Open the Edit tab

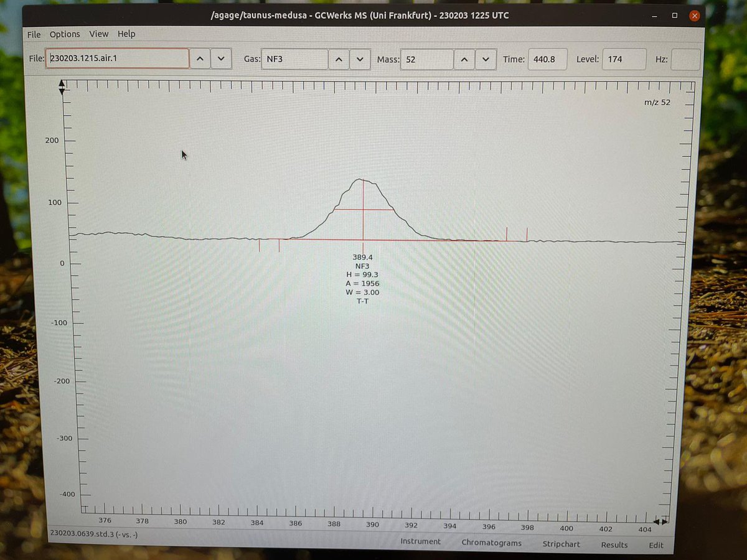coord(655,545)
